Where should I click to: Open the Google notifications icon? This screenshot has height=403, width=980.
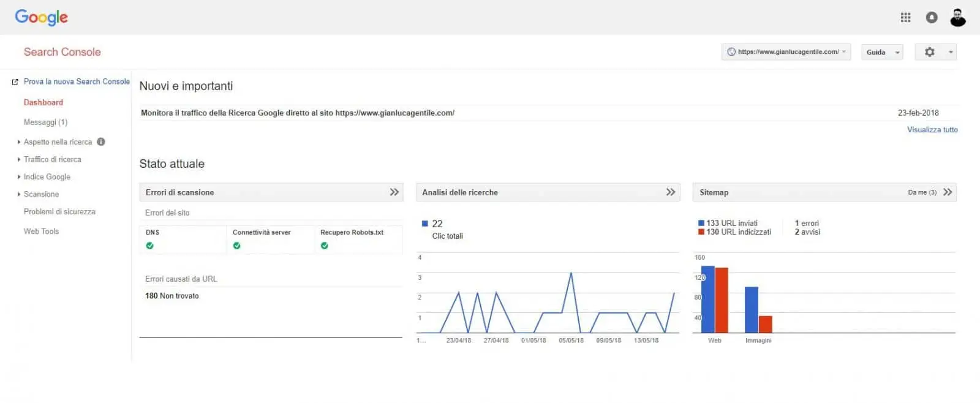click(x=932, y=18)
